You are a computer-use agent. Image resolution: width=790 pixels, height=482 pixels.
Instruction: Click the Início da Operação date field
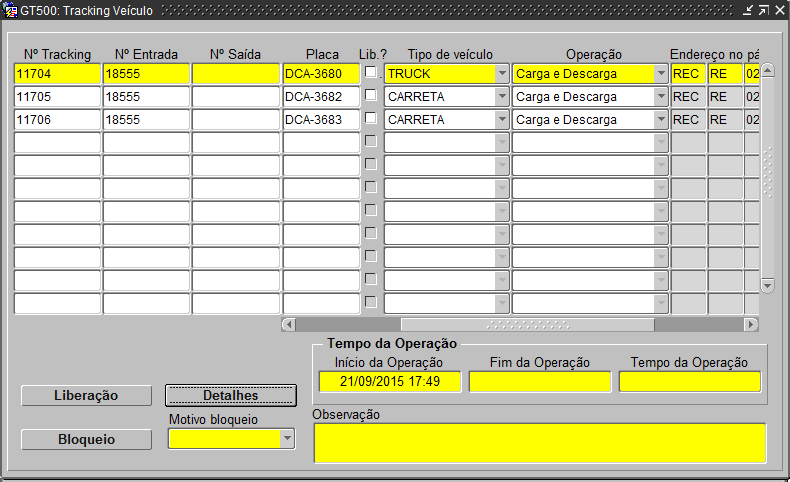pos(390,382)
